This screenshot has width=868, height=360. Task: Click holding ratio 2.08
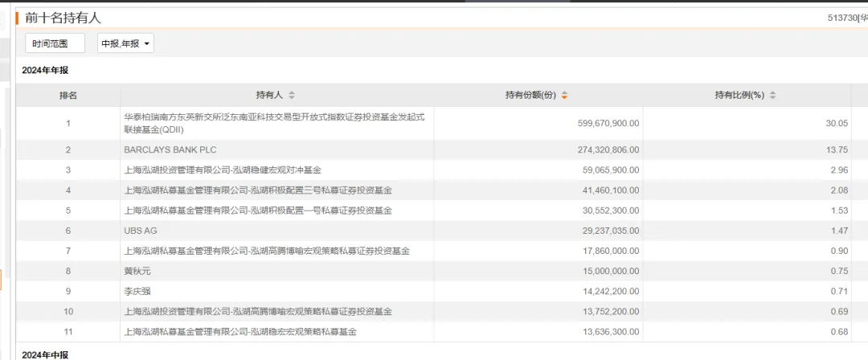pyautogui.click(x=839, y=190)
